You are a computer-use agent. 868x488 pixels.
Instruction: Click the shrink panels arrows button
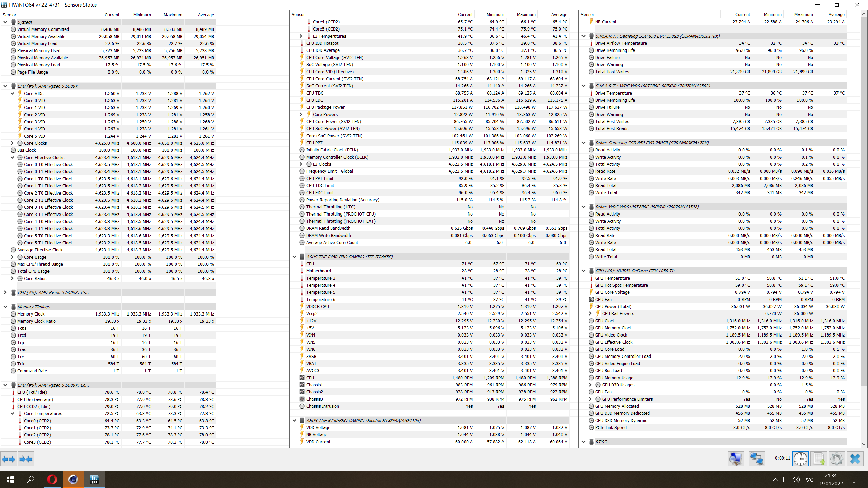(26, 459)
